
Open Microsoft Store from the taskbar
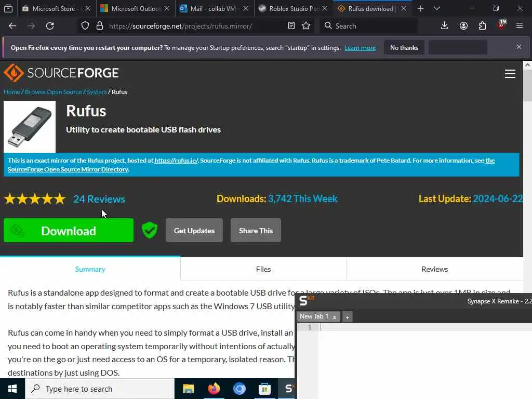coord(264,389)
